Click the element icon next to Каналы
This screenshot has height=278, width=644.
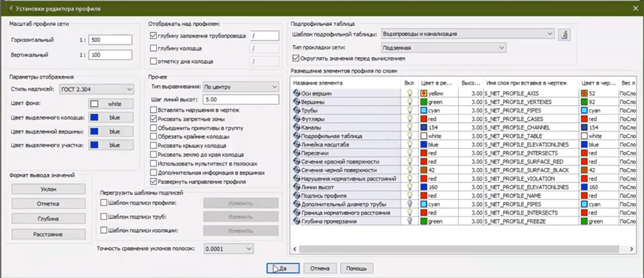pos(297,128)
